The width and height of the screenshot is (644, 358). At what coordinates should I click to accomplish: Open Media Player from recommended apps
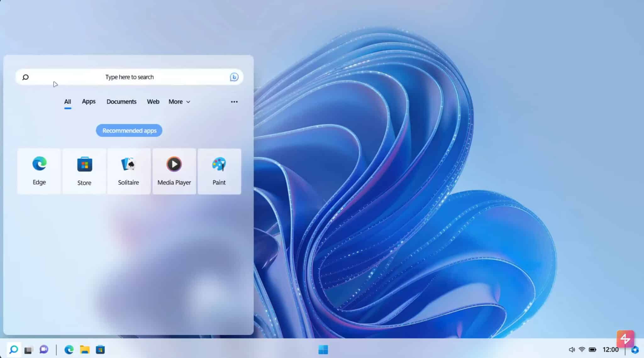[x=174, y=171]
